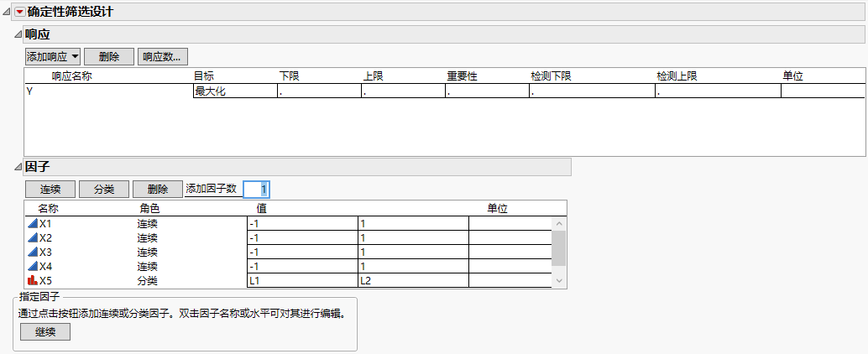Click the 单位 cell for factor X5
Screen dimensions: 868x354
(x=510, y=281)
